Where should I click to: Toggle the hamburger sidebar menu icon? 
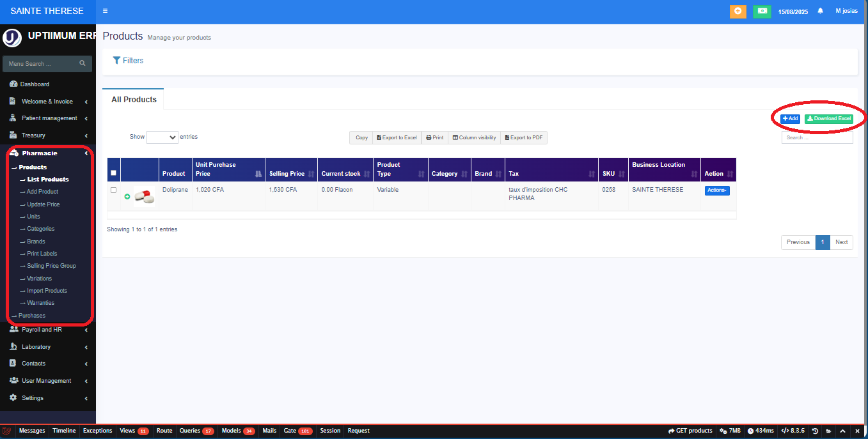coord(105,11)
